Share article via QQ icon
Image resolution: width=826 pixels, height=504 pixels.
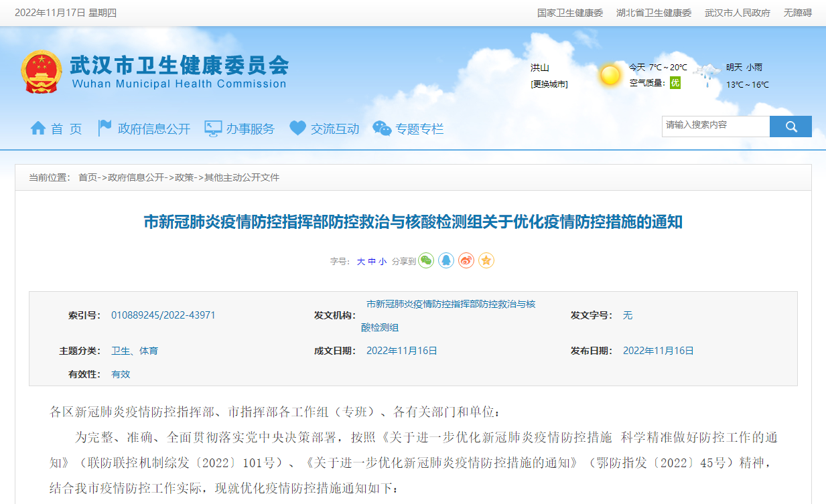(x=446, y=260)
